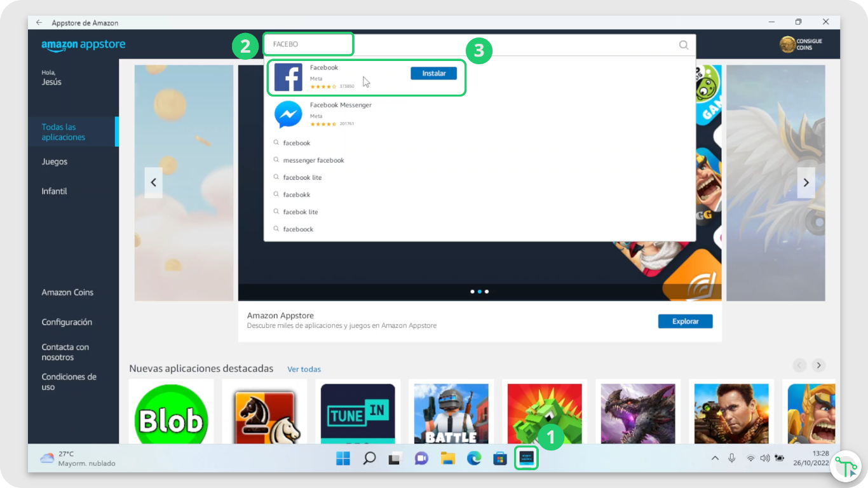868x488 pixels.
Task: Advance to next carousel banner
Action: 806,182
